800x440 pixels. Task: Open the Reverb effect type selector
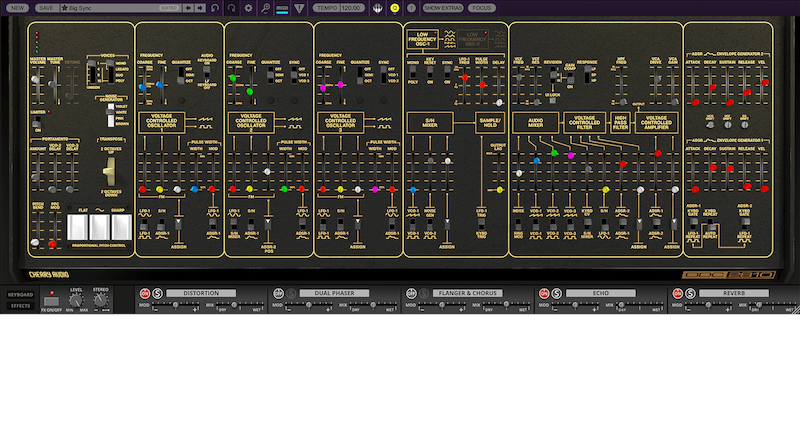(734, 293)
